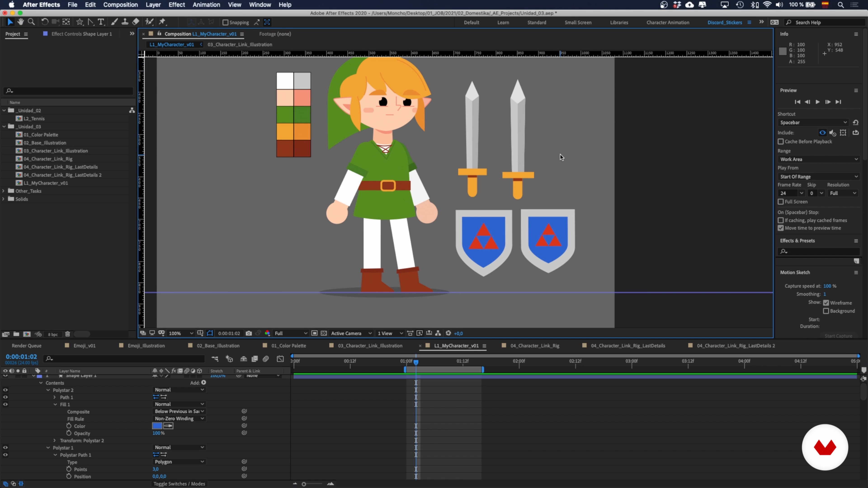The width and height of the screenshot is (868, 488).
Task: Open the Shortcut Spacebar dropdown
Action: coord(814,122)
